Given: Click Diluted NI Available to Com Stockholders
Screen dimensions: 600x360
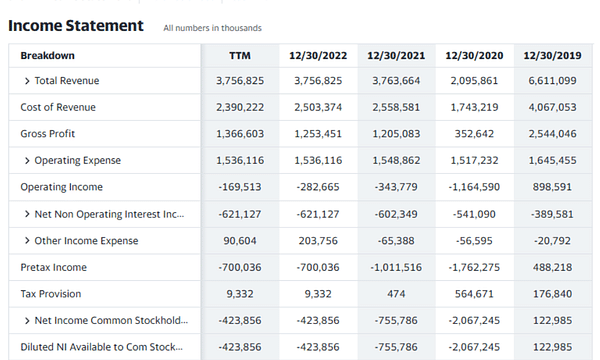Looking at the screenshot, I should 101,347.
